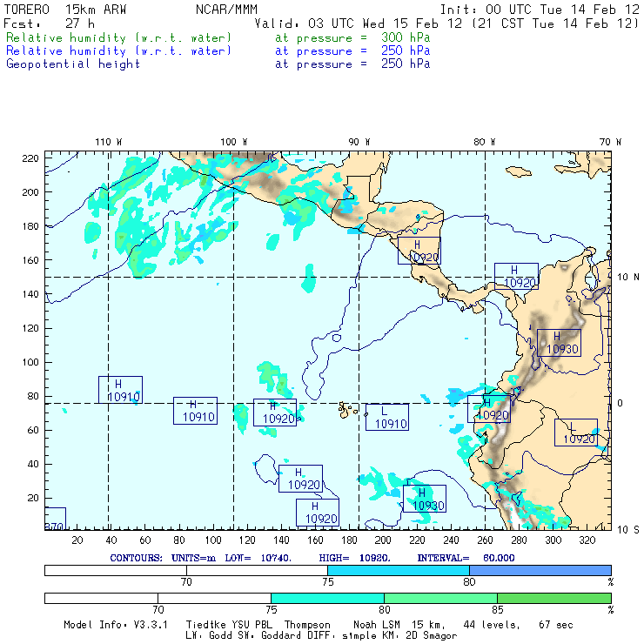Click the '100 W' longitude label
Image resolution: width=644 pixels, height=644 pixels.
[x=234, y=142]
